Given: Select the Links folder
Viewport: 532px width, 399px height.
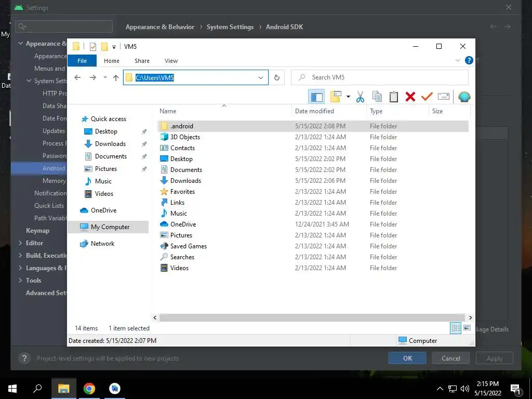Looking at the screenshot, I should click(x=177, y=203).
